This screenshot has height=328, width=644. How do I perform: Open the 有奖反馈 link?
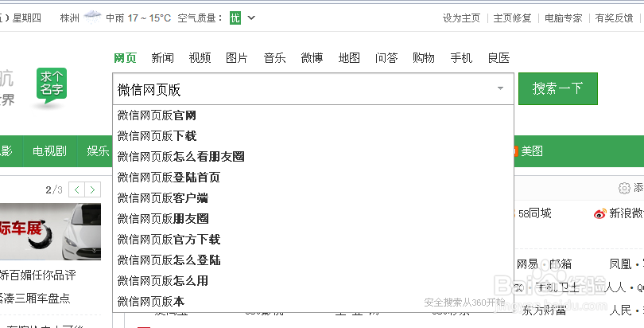(615, 18)
